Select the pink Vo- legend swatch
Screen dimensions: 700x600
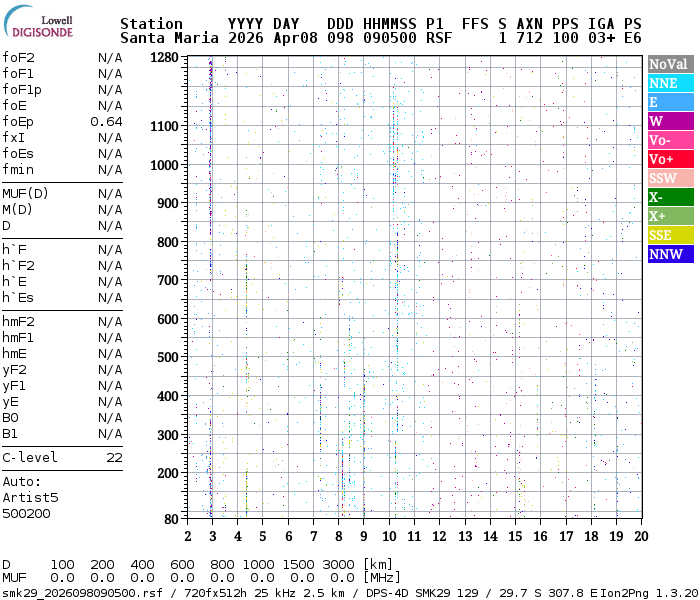(669, 140)
